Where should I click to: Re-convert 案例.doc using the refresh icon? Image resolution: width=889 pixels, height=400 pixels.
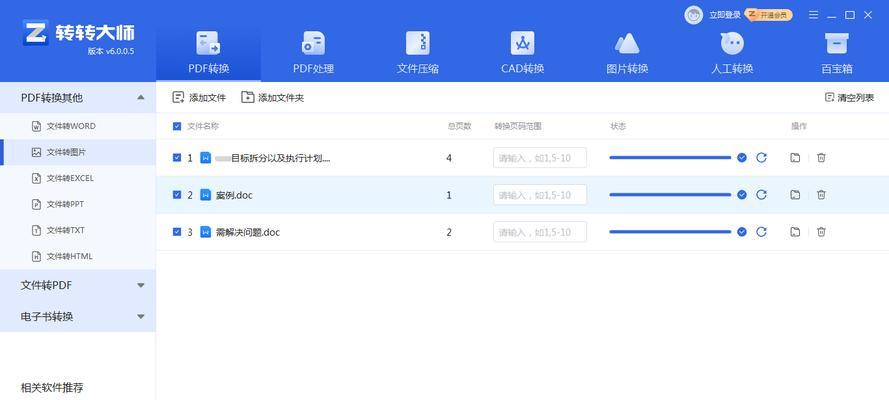761,195
